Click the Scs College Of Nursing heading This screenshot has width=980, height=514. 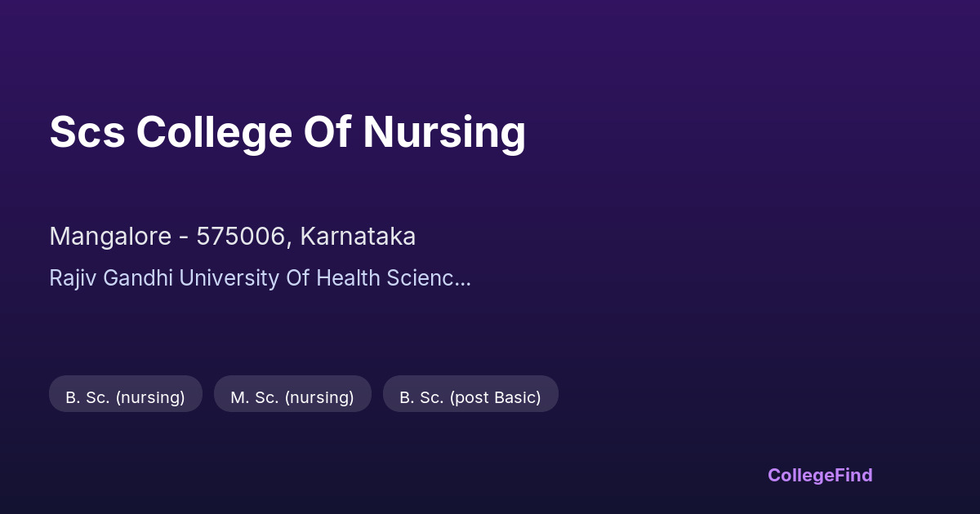(287, 132)
